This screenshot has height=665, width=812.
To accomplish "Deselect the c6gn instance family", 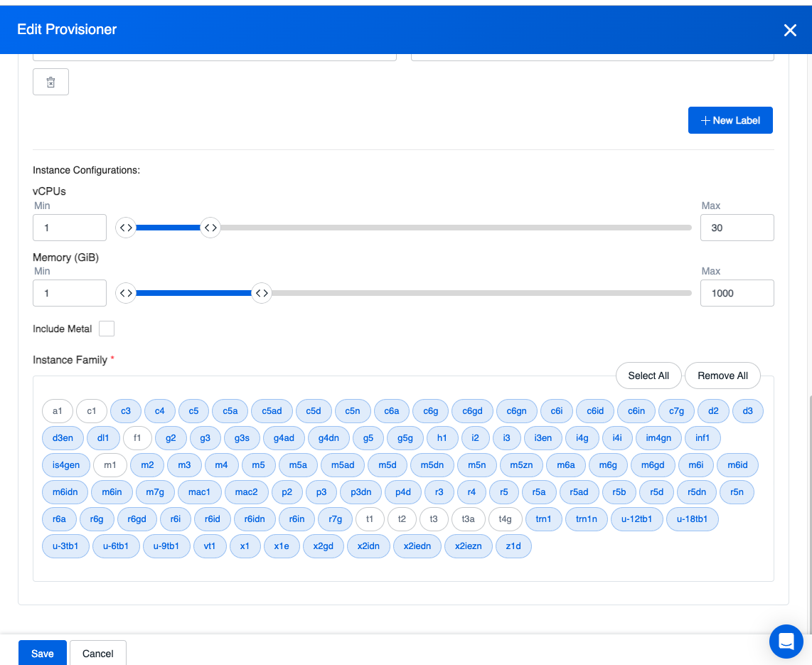I will pyautogui.click(x=516, y=410).
